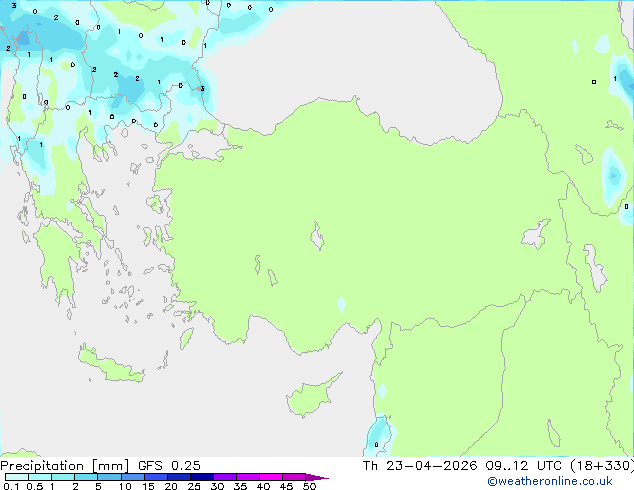Click the above-50 mm legend arrow tip
634x490 pixels.
pos(317,477)
